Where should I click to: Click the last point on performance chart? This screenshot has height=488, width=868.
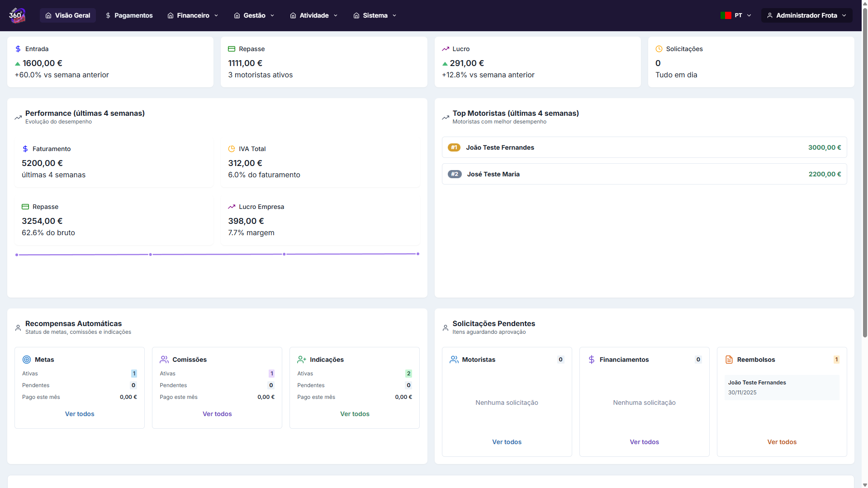(x=418, y=254)
